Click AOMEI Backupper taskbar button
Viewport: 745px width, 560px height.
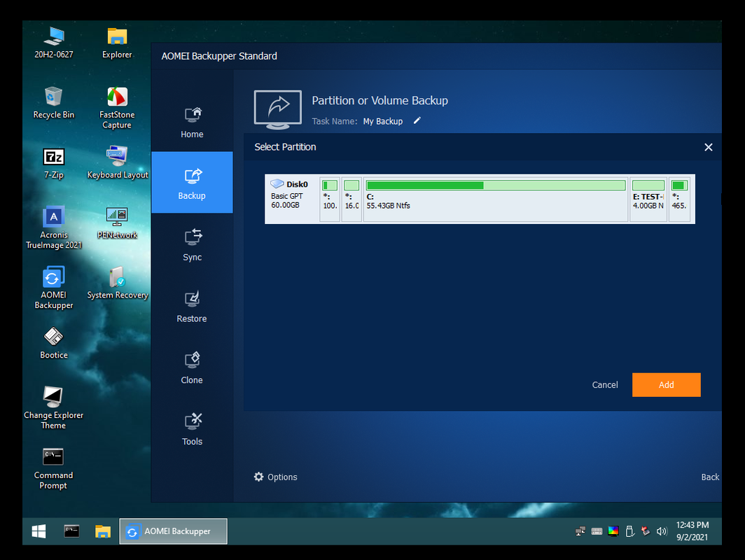[174, 531]
